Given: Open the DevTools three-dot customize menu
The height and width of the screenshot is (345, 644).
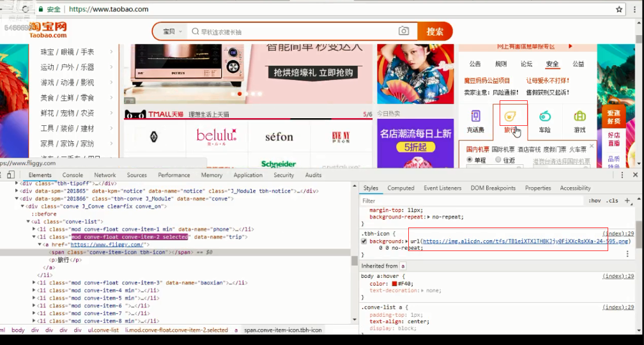Looking at the screenshot, I should click(x=623, y=175).
